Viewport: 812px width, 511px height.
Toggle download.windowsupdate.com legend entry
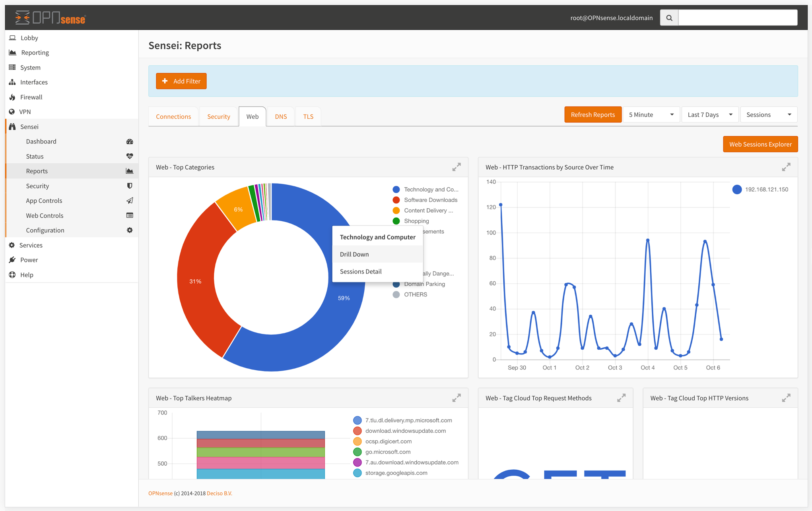[x=400, y=431]
